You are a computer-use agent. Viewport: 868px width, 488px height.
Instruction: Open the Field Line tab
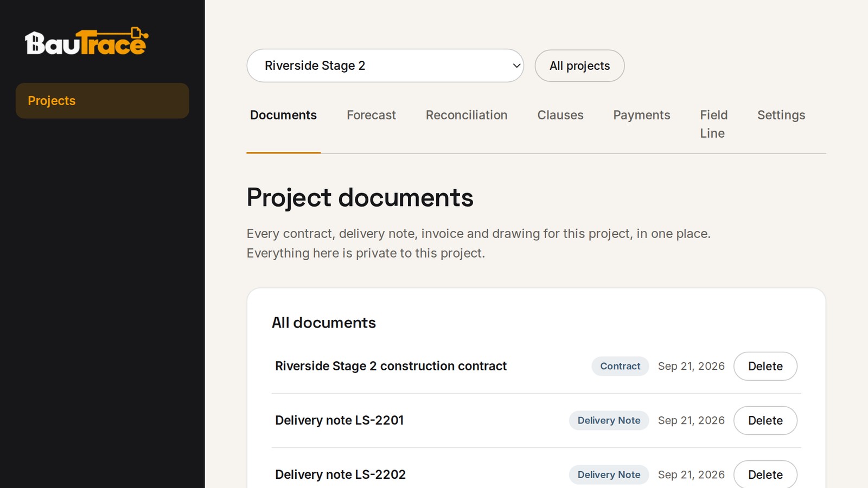(713, 124)
